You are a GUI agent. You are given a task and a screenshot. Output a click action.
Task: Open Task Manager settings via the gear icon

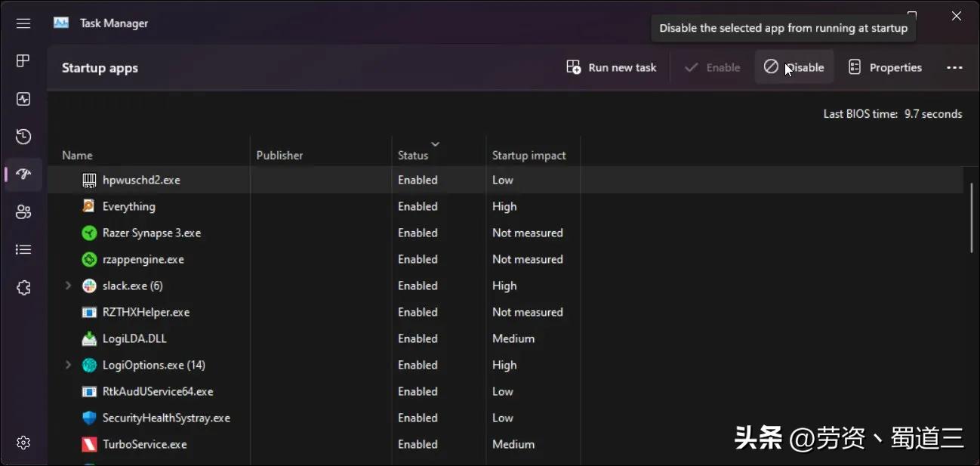(23, 443)
